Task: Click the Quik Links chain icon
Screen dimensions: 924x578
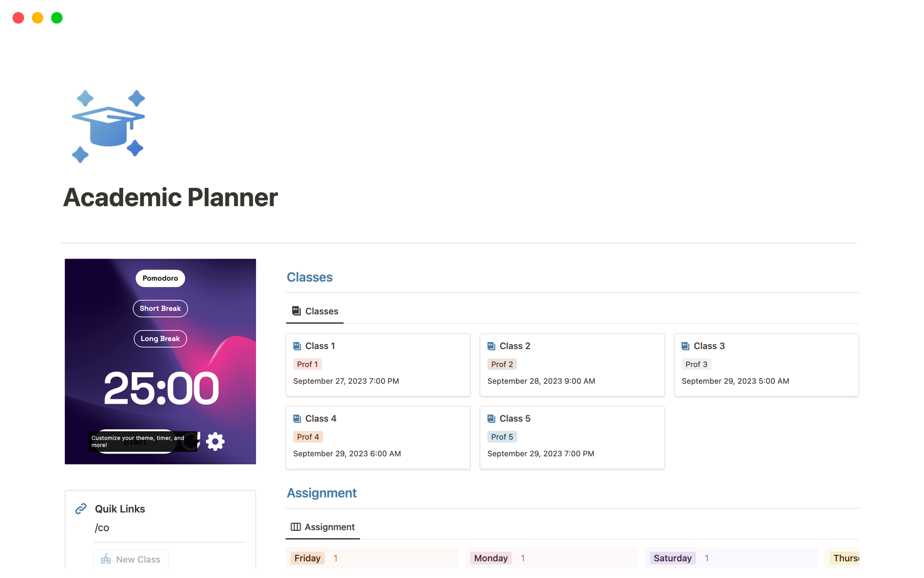Action: pos(80,509)
